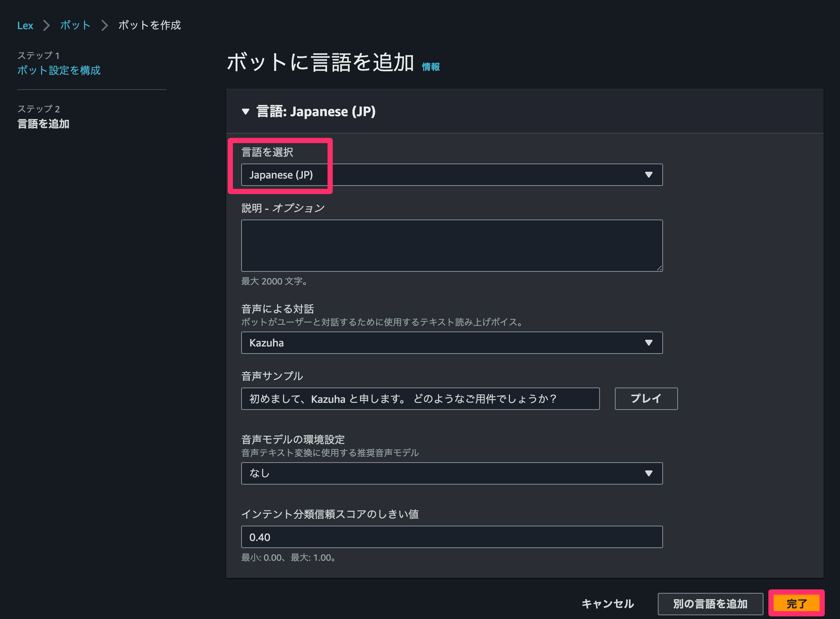Screen dimensions: 840x619
Task: Click 完了 to finish adding the language
Action: (x=797, y=604)
